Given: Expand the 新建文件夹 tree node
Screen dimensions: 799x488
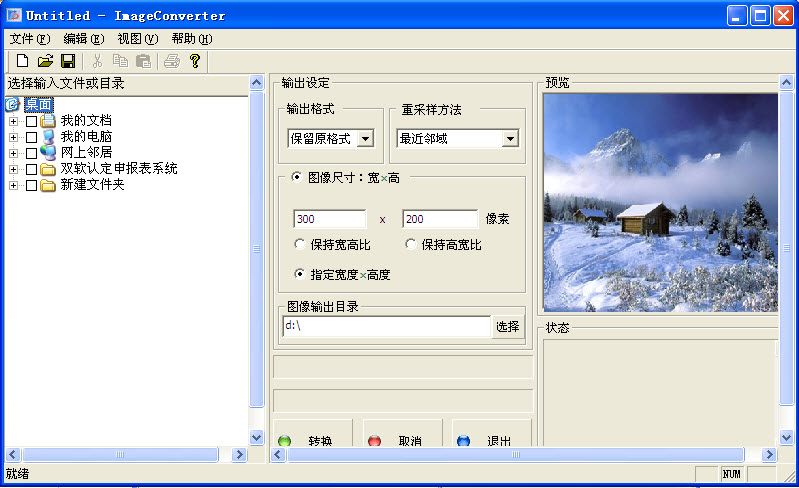Looking at the screenshot, I should pos(14,185).
